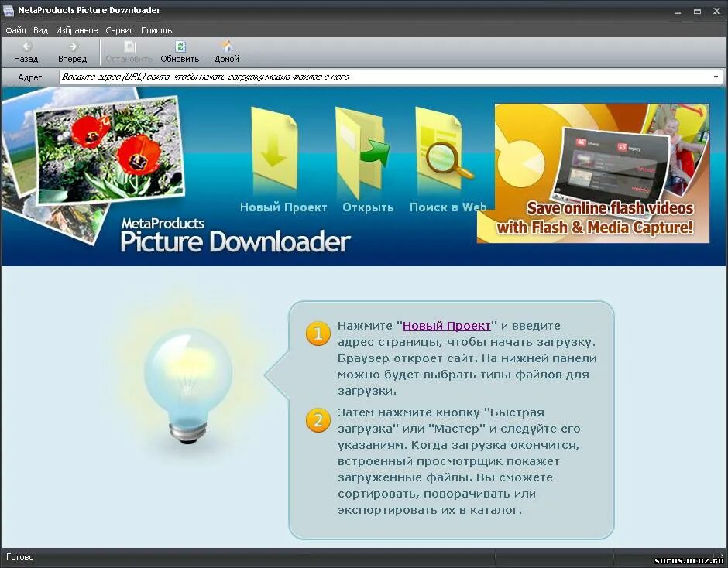The height and width of the screenshot is (568, 728).
Task: Click the Вперед forward arrow button
Action: (73, 52)
